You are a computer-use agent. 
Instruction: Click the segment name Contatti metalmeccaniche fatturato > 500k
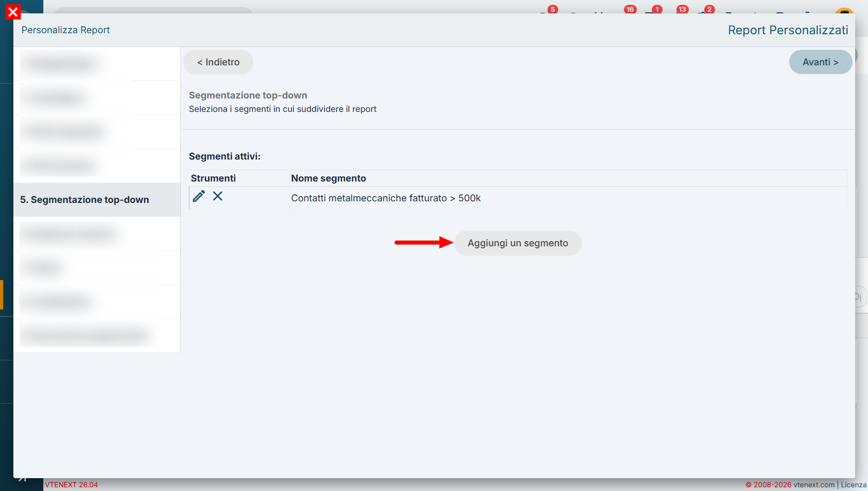click(386, 198)
